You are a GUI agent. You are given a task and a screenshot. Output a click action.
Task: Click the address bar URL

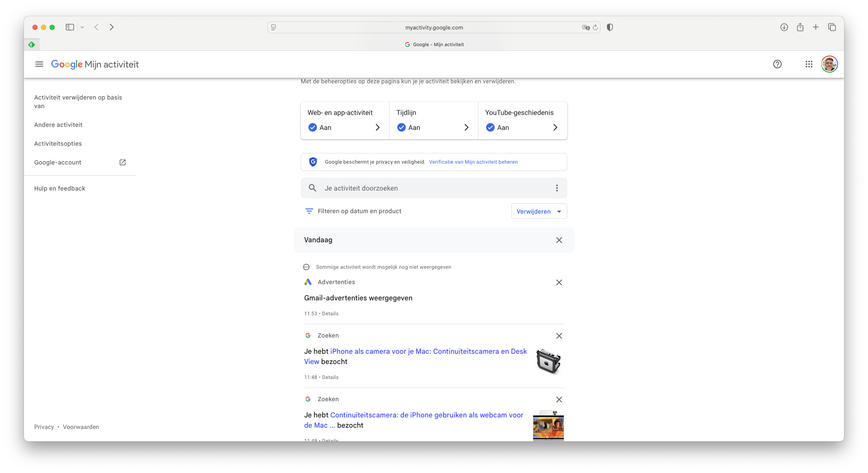point(434,27)
